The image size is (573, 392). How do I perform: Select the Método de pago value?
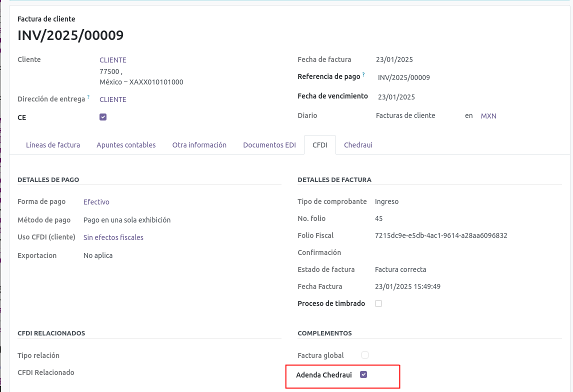[x=127, y=220]
